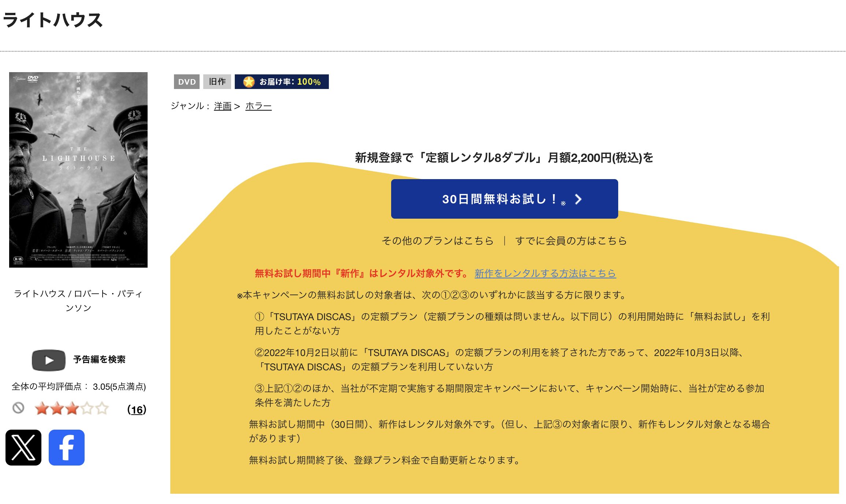Viewport: 846px width, 504px height.
Task: Open the ホラー genre link
Action: click(x=258, y=106)
